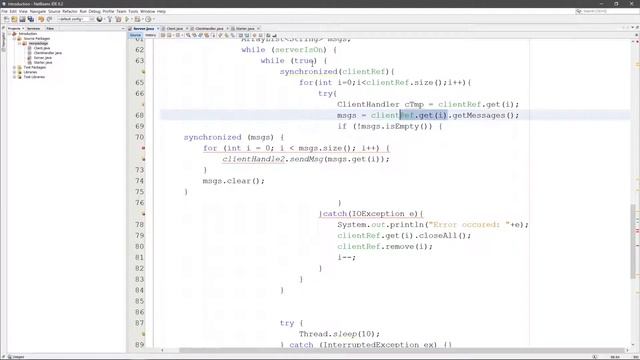Open the Window menu

click(x=147, y=11)
